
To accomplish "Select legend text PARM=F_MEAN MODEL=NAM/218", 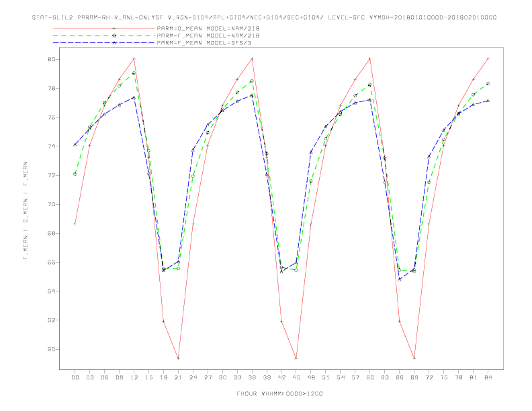I will coord(208,36).
